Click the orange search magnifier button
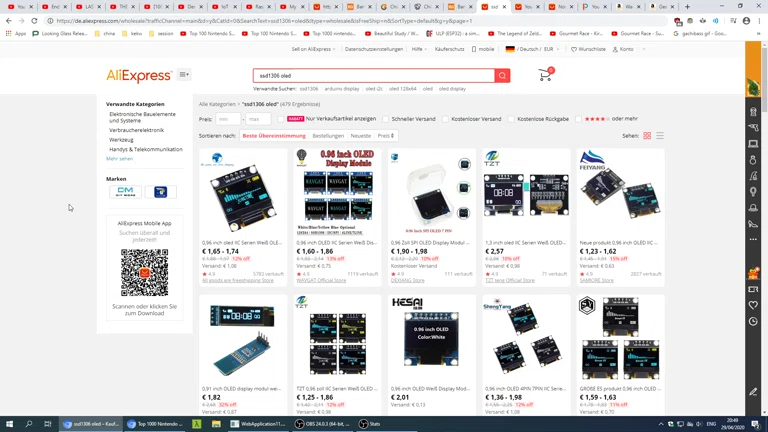Viewport: 768px width, 432px height. click(x=502, y=76)
